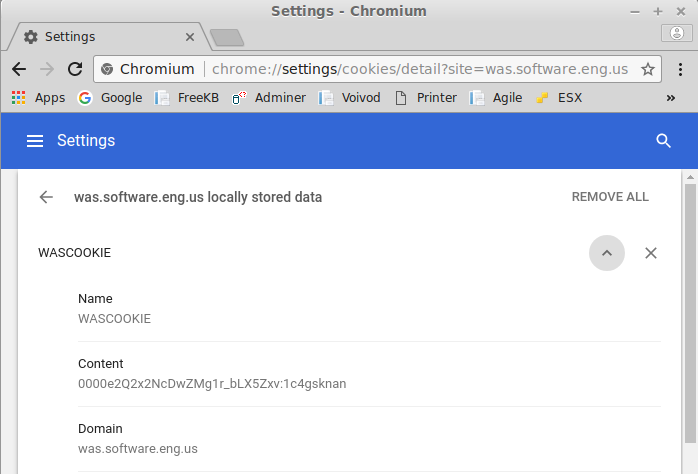Click REMOVE ALL button
Screen dimensions: 698x474
[x=610, y=197]
